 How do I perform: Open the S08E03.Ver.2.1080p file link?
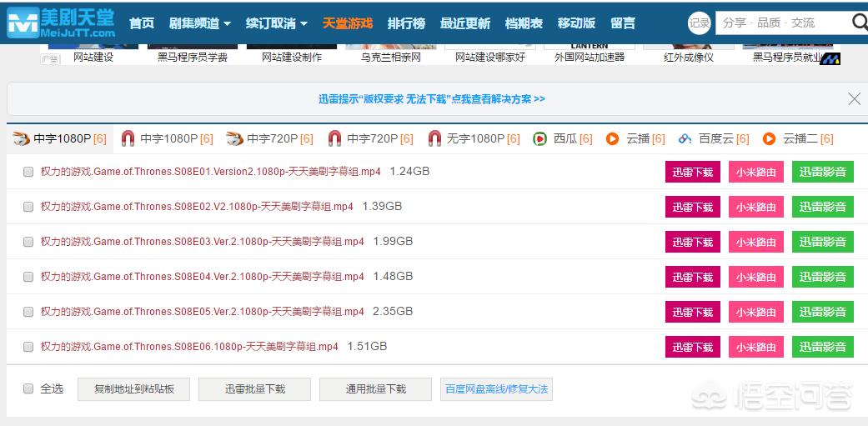[203, 242]
